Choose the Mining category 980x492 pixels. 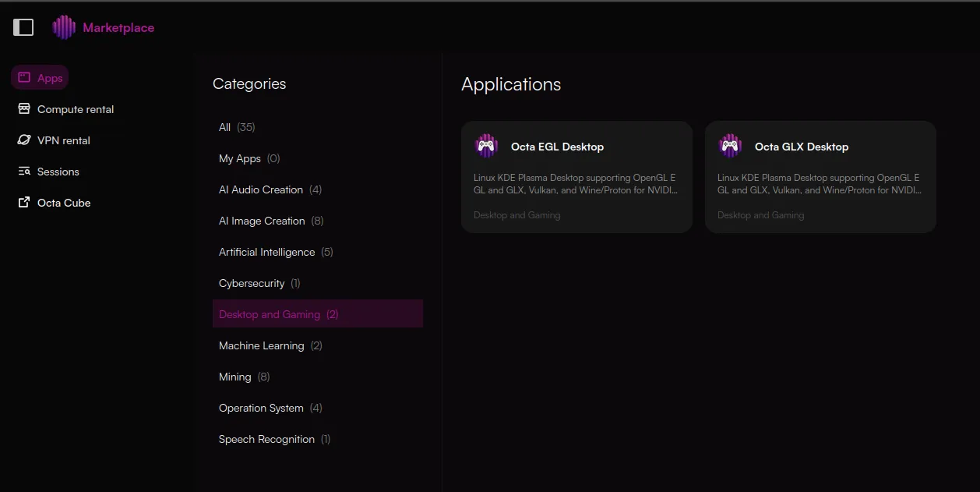click(318, 377)
